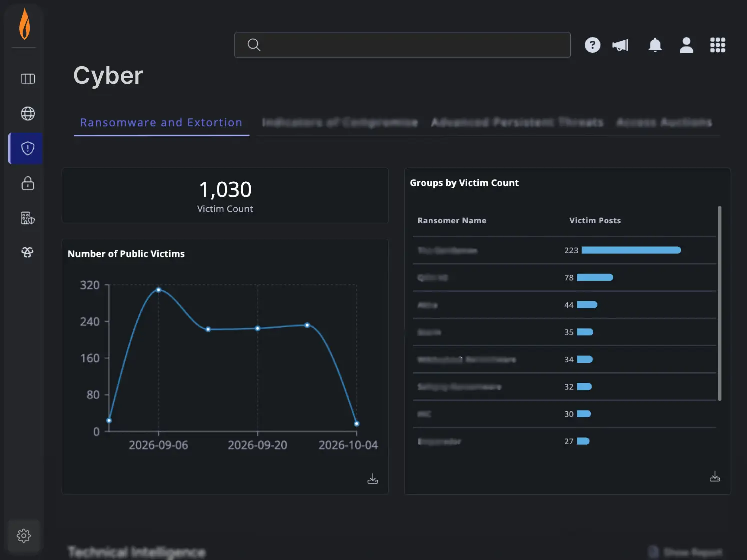Select the chart data point above 2026-09-20
The width and height of the screenshot is (747, 560).
pyautogui.click(x=258, y=329)
